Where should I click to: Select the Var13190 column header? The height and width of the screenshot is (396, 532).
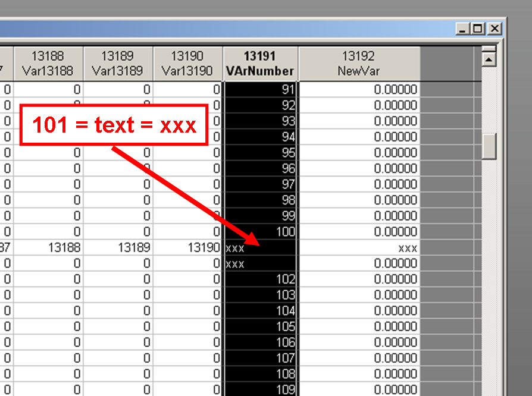[187, 64]
